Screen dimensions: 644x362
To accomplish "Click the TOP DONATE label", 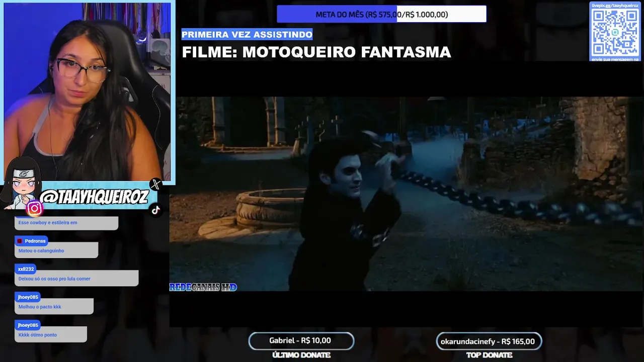I will coord(489,355).
